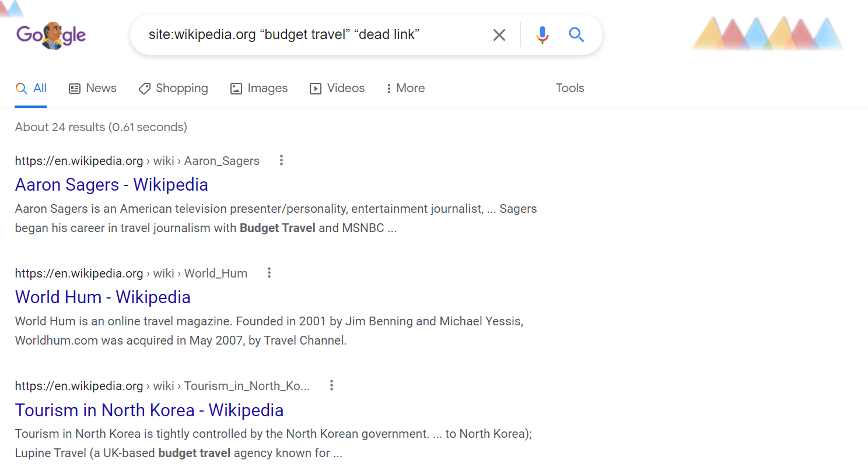Open options menu for World Hum result

click(x=269, y=273)
